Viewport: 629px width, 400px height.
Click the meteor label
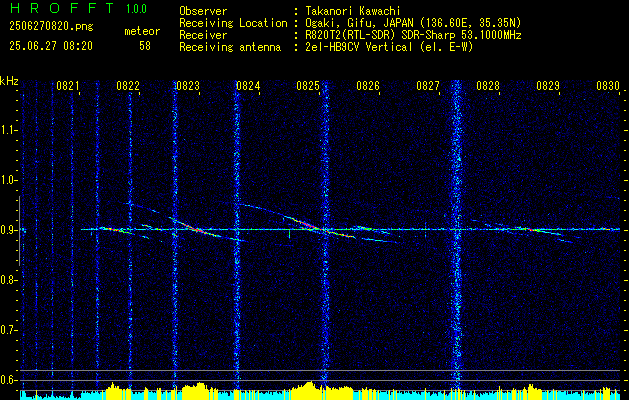click(x=142, y=31)
